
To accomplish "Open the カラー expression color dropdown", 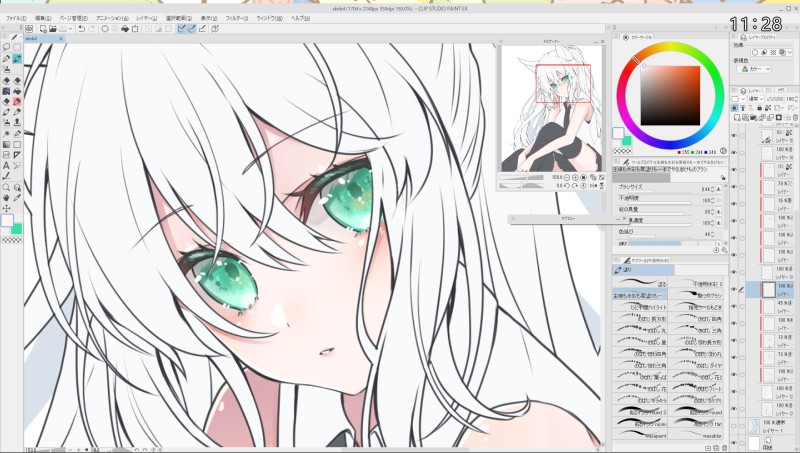I will pos(756,69).
